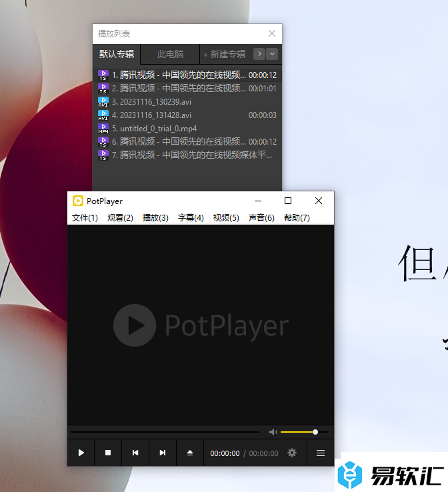Select playlist item 6 腾讯视频
This screenshot has width=448, height=492.
point(187,142)
